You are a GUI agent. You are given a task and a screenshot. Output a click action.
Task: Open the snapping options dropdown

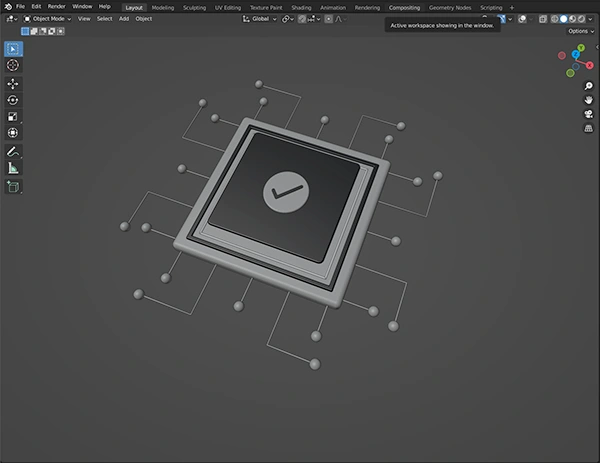[x=314, y=19]
